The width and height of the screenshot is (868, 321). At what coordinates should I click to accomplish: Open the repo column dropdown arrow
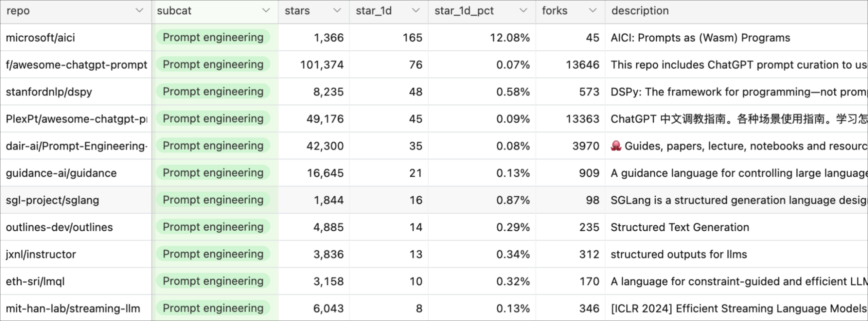tap(139, 10)
